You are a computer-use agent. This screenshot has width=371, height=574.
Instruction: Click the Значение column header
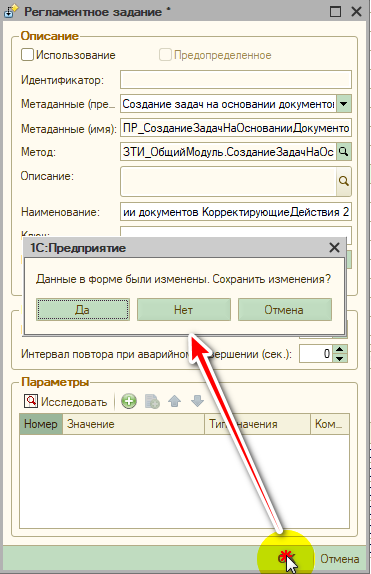click(x=133, y=424)
